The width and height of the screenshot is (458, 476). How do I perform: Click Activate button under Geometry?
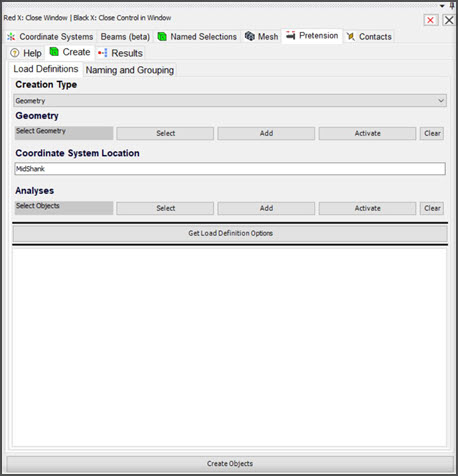367,133
